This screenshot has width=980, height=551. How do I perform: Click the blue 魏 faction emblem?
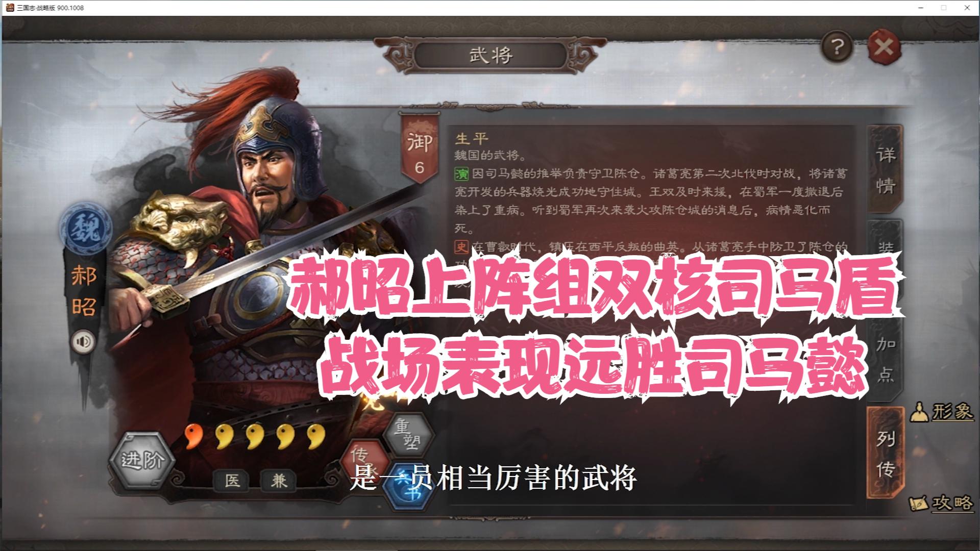click(86, 229)
